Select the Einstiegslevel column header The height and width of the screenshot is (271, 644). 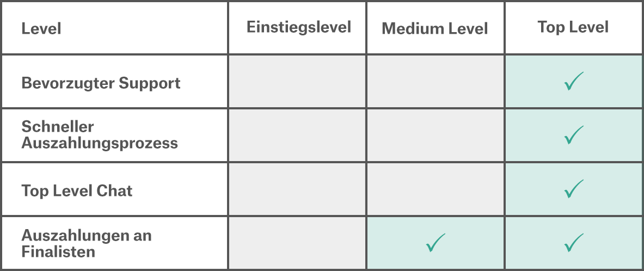[x=299, y=27]
